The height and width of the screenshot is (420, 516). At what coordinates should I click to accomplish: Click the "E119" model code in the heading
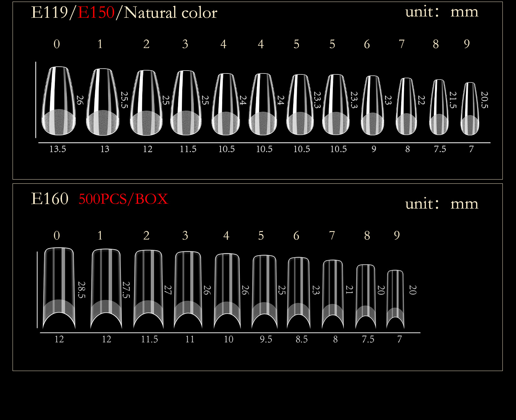pos(50,13)
